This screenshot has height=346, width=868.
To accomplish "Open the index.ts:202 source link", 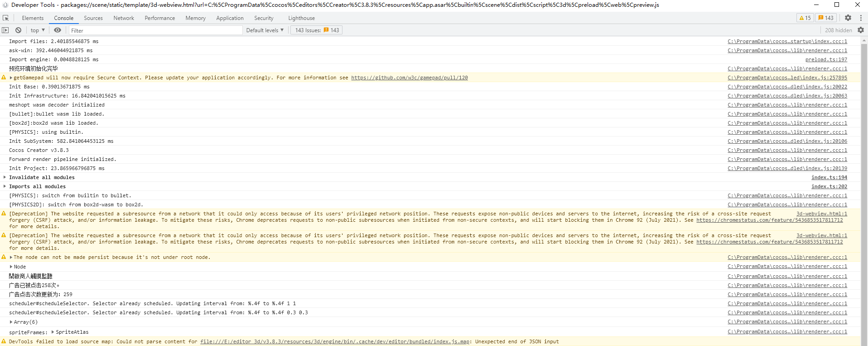I will click(x=829, y=186).
